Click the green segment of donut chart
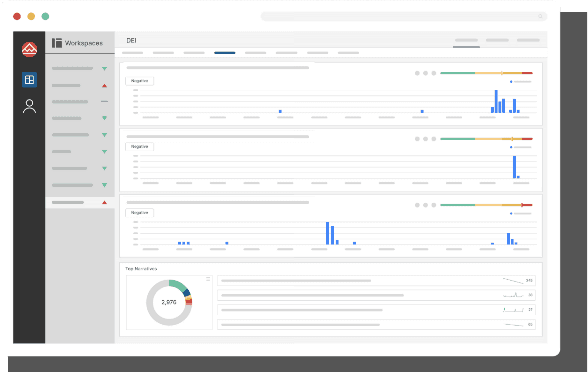This screenshot has width=588, height=373. 178,285
